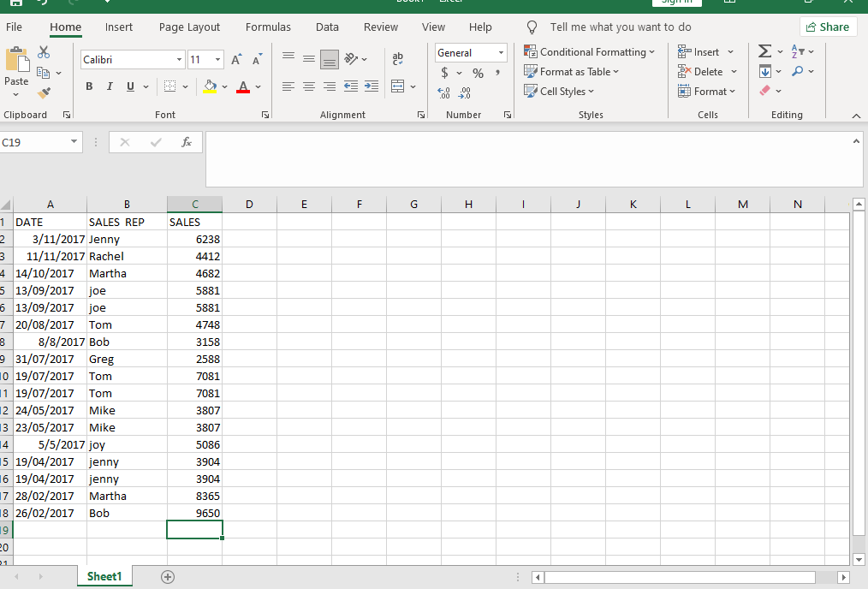Click the Share button
The image size is (868, 589).
point(828,27)
